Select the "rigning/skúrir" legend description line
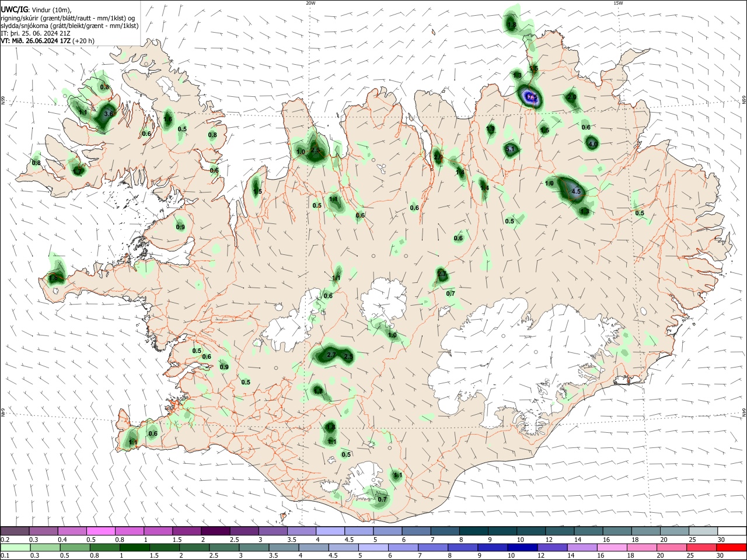This screenshot has height=560, width=747. coord(68,18)
